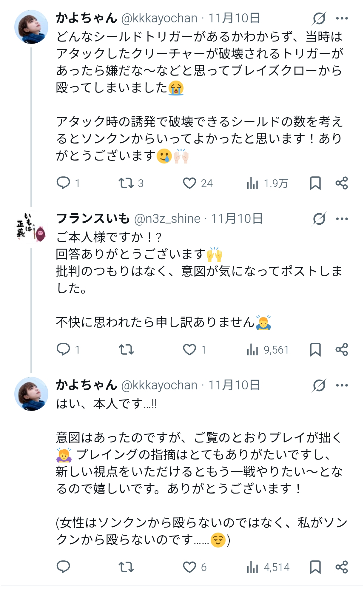
Task: View analytics of the 1.9万 views post
Action: (252, 183)
